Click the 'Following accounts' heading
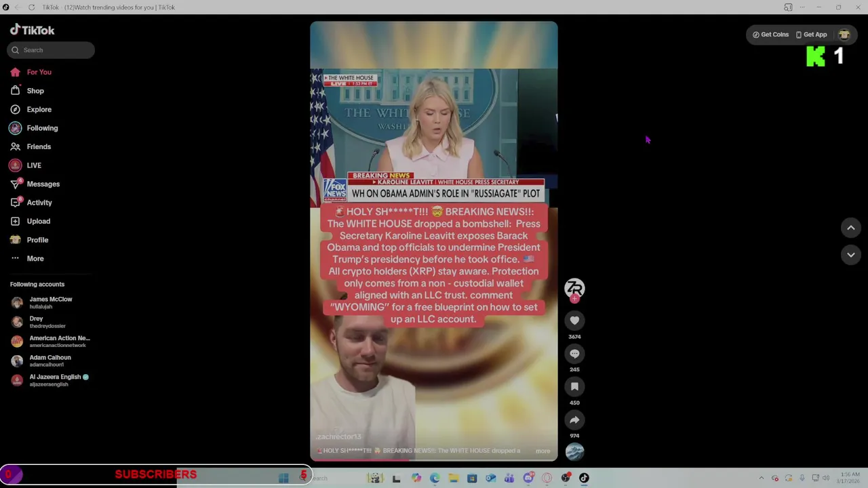This screenshot has height=488, width=868. (37, 285)
